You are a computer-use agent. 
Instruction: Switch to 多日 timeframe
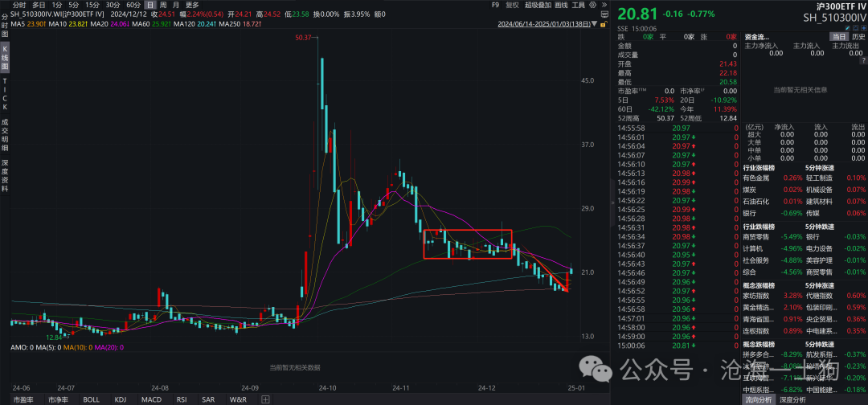pyautogui.click(x=39, y=5)
